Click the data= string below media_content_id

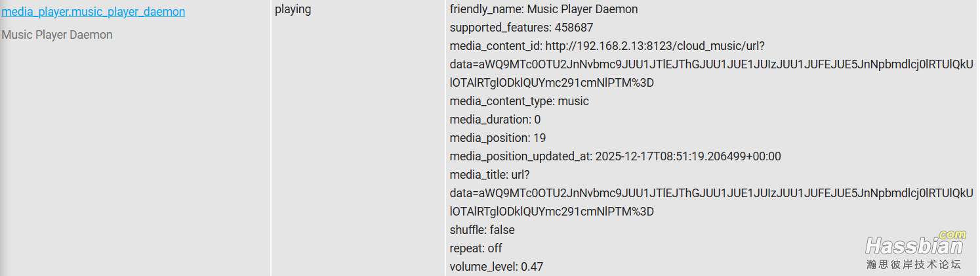click(x=711, y=64)
